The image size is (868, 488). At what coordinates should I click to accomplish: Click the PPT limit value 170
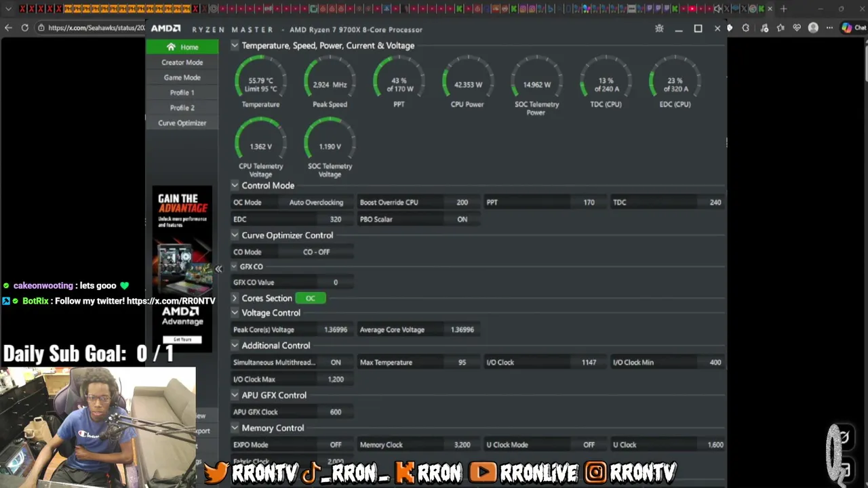tap(589, 203)
